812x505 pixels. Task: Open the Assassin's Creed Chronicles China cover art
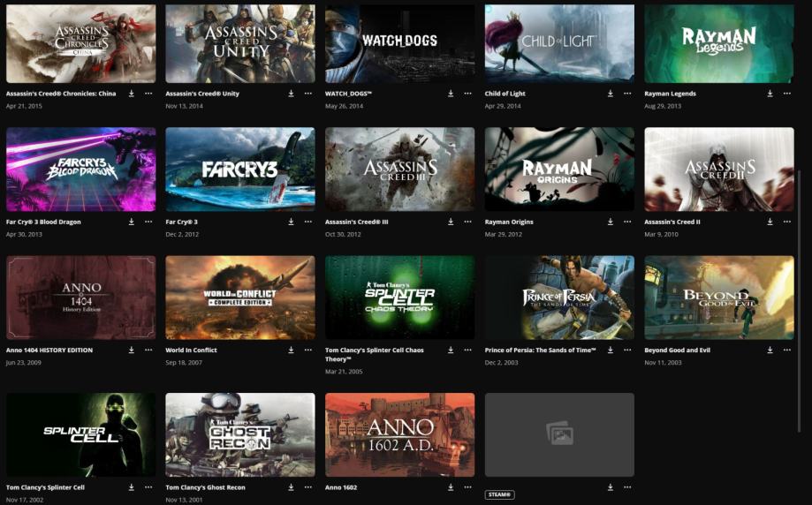tap(80, 43)
